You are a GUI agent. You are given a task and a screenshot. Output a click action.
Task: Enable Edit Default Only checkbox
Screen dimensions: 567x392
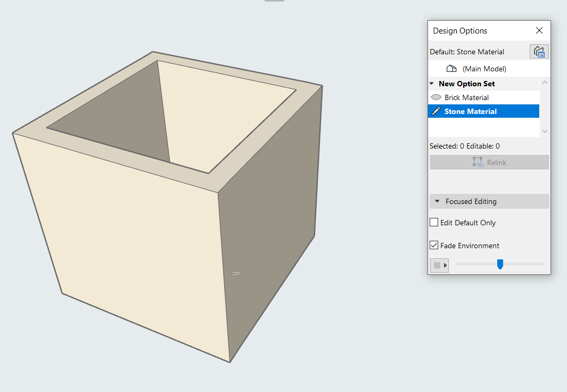[x=434, y=222]
